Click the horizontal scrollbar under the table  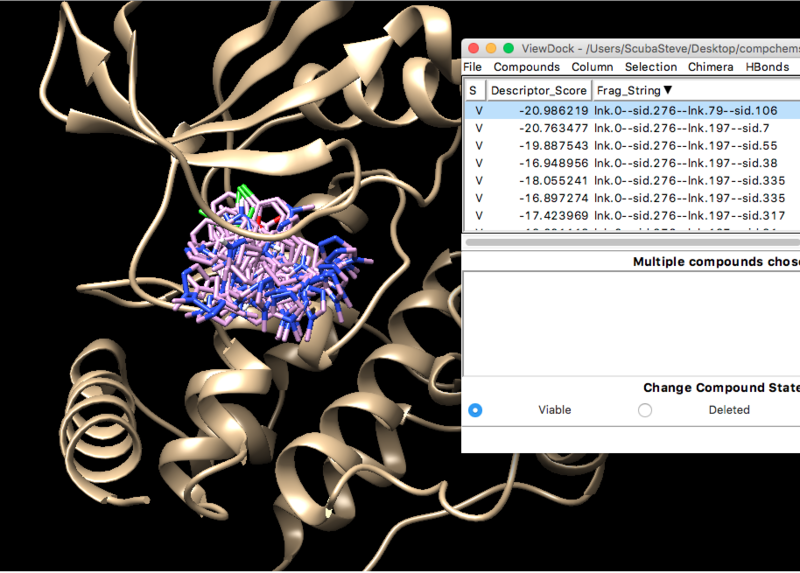[x=632, y=242]
